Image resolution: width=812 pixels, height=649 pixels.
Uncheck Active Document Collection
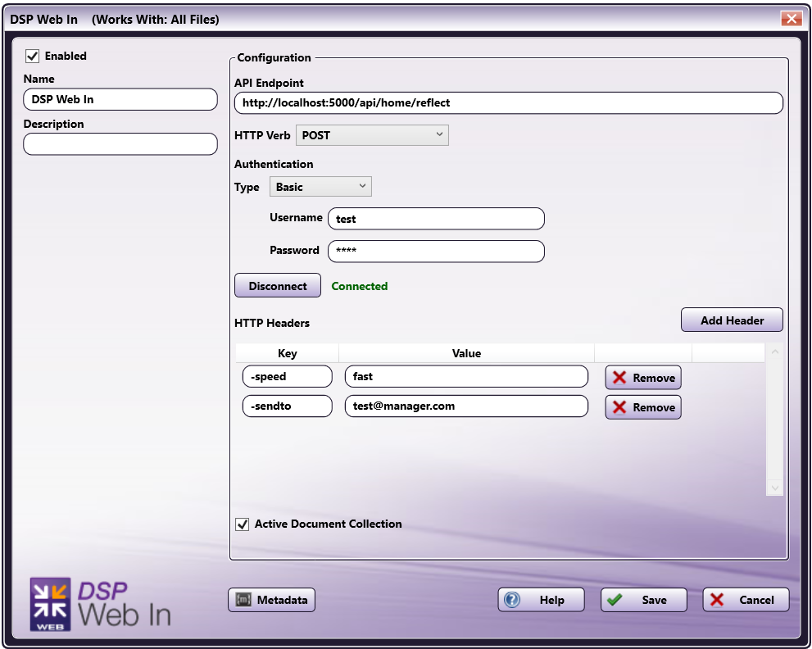[243, 524]
